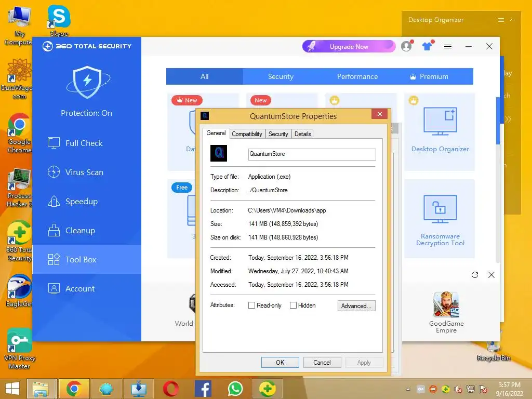The height and width of the screenshot is (399, 532).
Task: Click the Location path C:\Users\VM4\Downloads\app
Action: click(287, 210)
